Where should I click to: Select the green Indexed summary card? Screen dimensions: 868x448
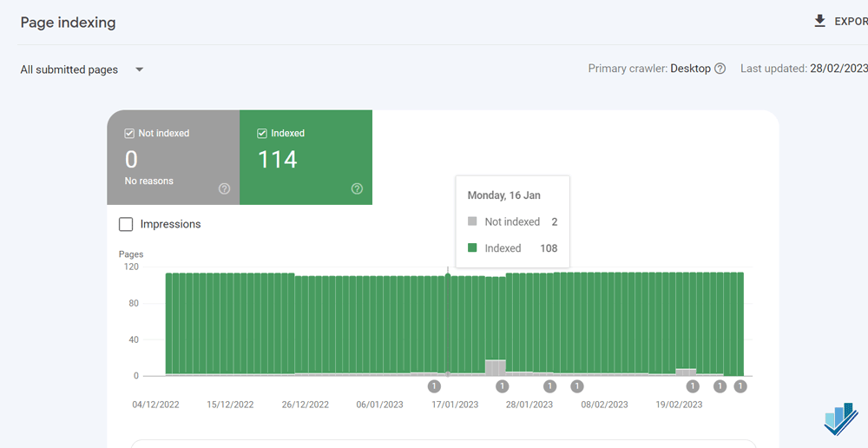(306, 157)
